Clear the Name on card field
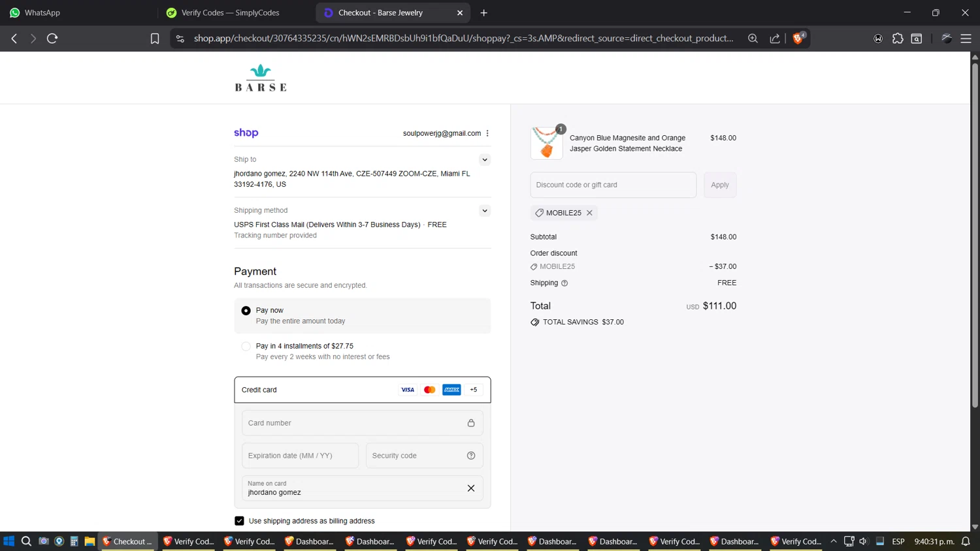Screen dimensions: 980x551 click(x=471, y=488)
